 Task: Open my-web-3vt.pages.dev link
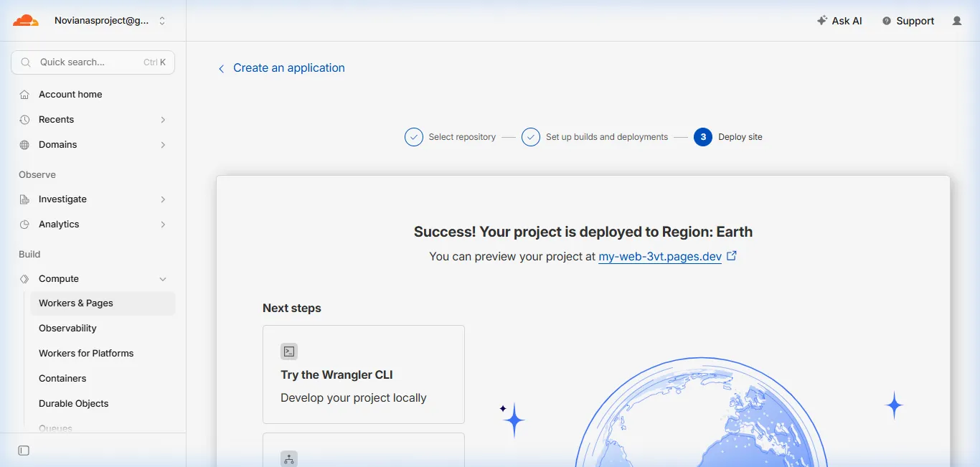click(x=660, y=256)
